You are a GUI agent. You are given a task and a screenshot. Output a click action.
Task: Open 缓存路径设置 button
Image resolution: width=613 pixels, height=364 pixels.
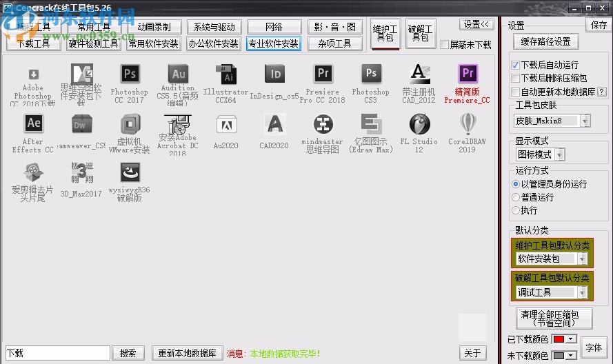coord(545,41)
